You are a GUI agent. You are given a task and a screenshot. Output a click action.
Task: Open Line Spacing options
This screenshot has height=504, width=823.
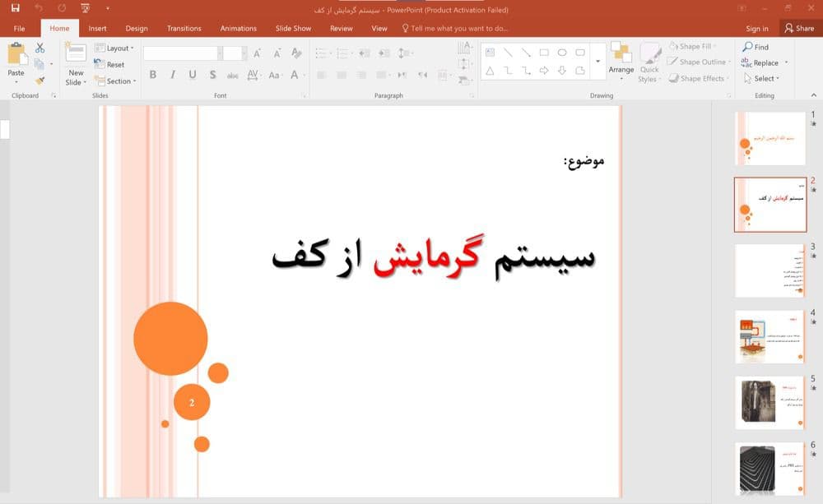tap(404, 53)
